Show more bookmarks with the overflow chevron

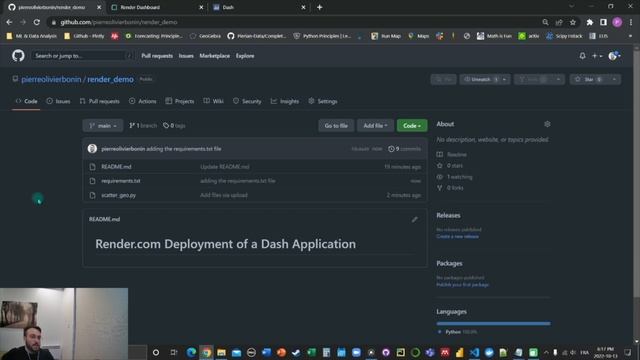click(x=630, y=36)
